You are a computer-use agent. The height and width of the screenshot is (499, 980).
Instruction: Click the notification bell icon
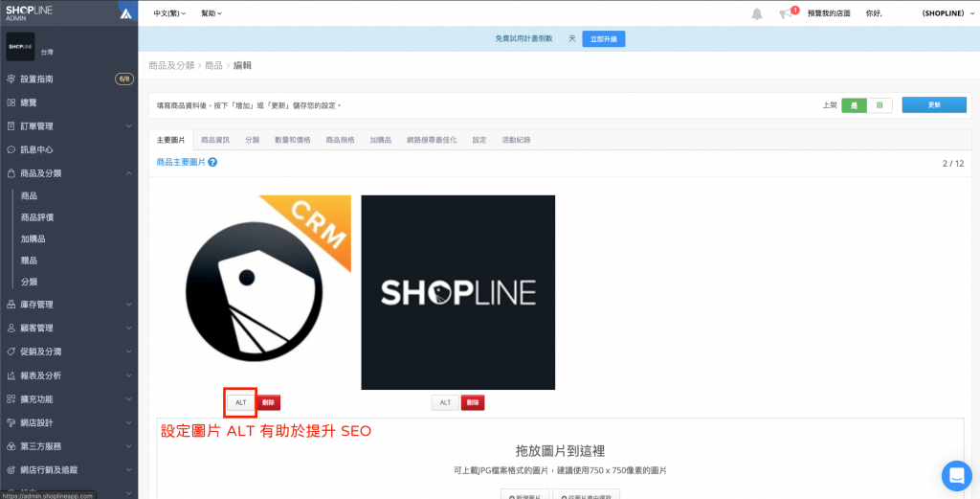(x=757, y=13)
